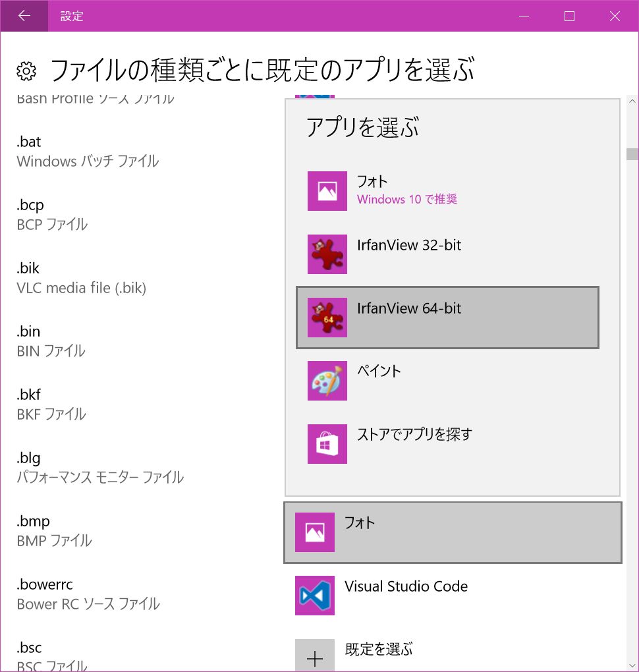Viewport: 639px width, 672px height.
Task: Click the フォト default button for .bmp
Action: tap(453, 532)
